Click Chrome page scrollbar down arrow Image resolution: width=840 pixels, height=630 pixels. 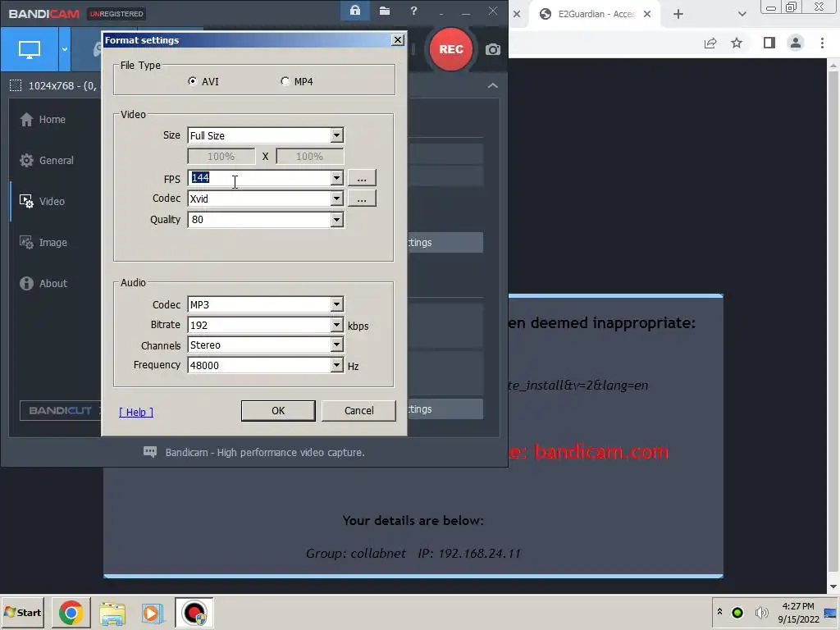pos(833,587)
